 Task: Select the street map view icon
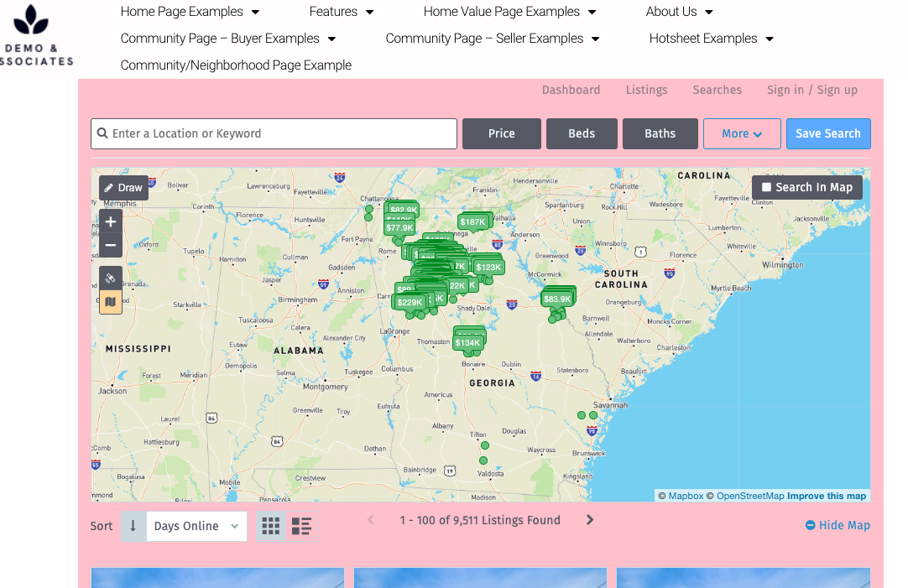coord(111,302)
